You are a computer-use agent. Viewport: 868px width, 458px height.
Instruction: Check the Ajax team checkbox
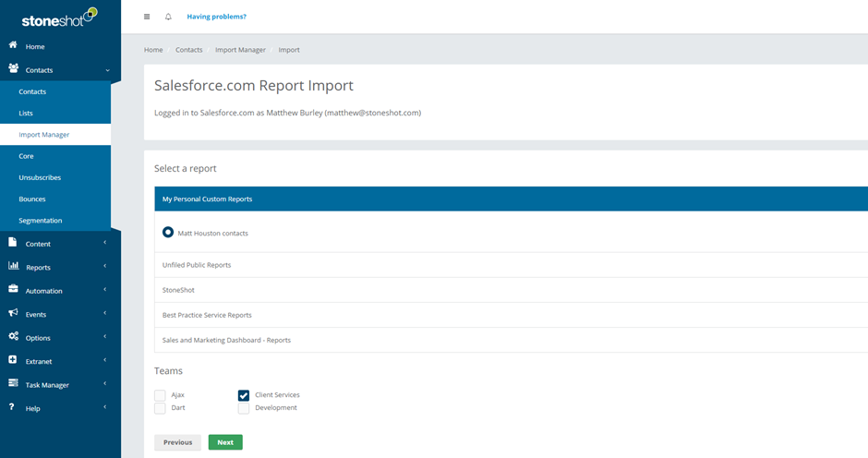(x=160, y=395)
